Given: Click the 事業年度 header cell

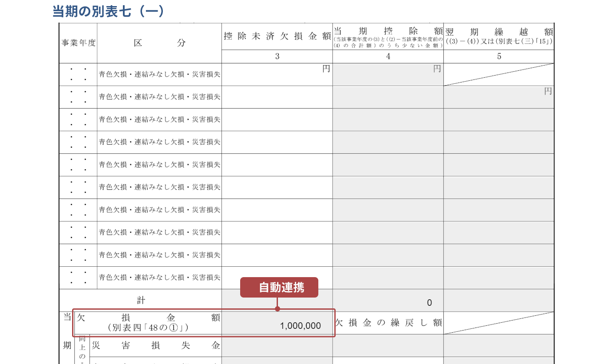Looking at the screenshot, I should tap(78, 43).
